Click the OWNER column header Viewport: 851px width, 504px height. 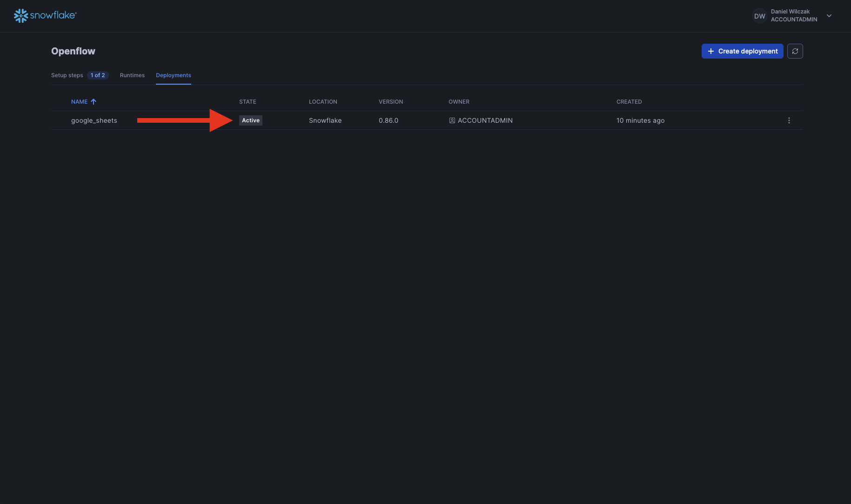[459, 102]
